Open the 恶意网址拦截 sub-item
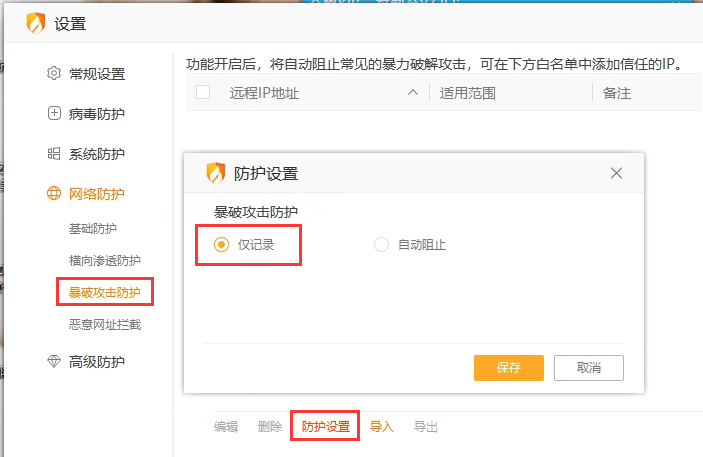The width and height of the screenshot is (703, 457). (x=105, y=324)
